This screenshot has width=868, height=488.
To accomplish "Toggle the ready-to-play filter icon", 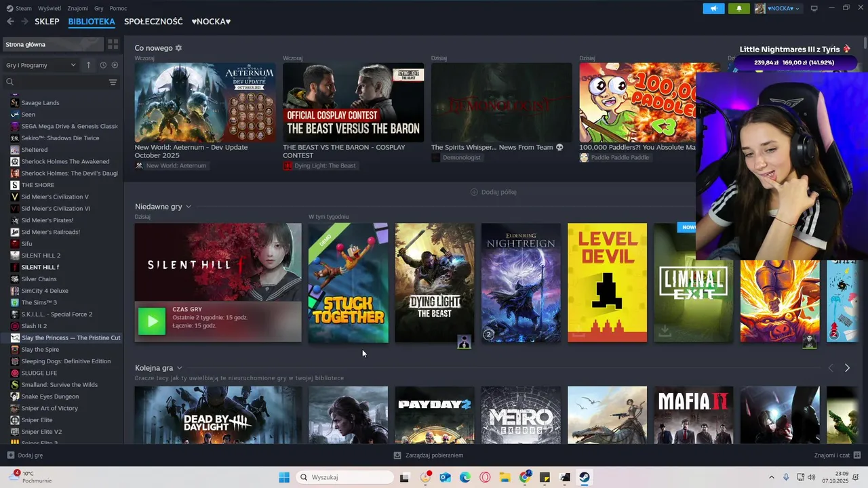I will pyautogui.click(x=115, y=65).
